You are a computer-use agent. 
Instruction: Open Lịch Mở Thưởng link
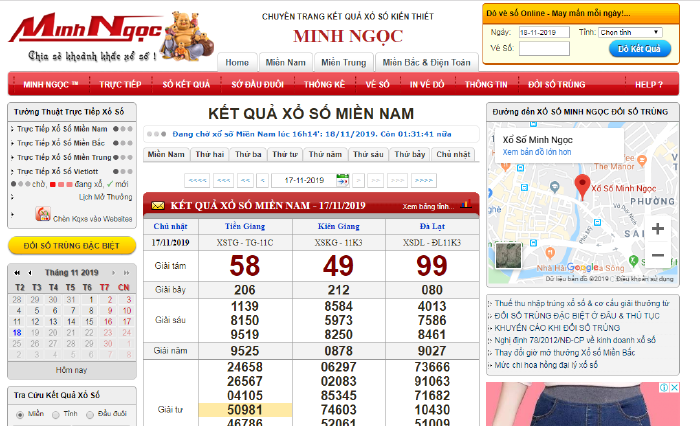(106, 197)
